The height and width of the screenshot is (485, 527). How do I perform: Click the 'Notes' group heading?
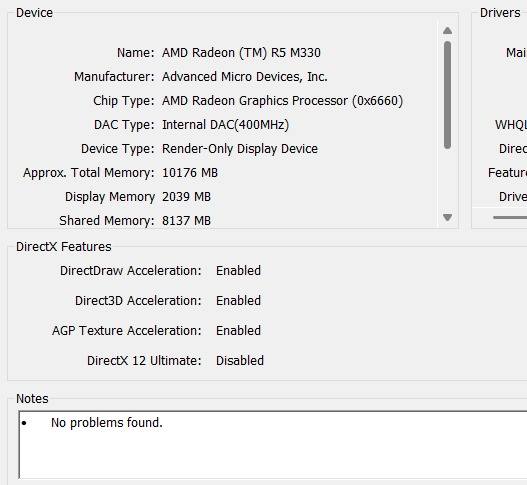32,399
